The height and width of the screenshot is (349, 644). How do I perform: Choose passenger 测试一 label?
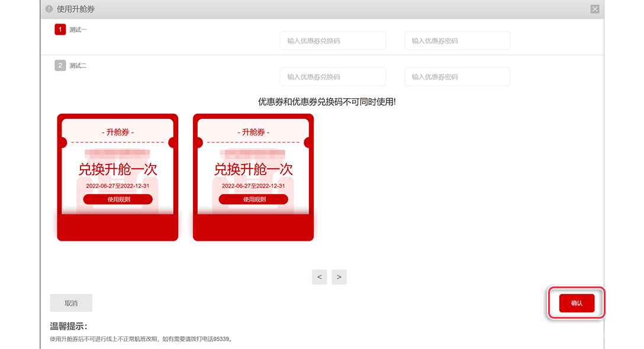pos(78,30)
